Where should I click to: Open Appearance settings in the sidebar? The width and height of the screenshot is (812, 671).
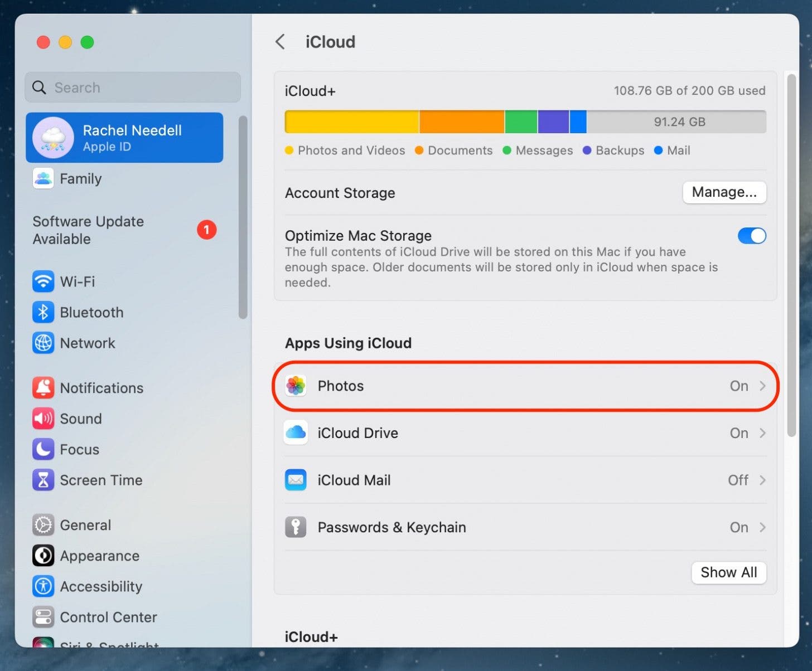pyautogui.click(x=99, y=556)
